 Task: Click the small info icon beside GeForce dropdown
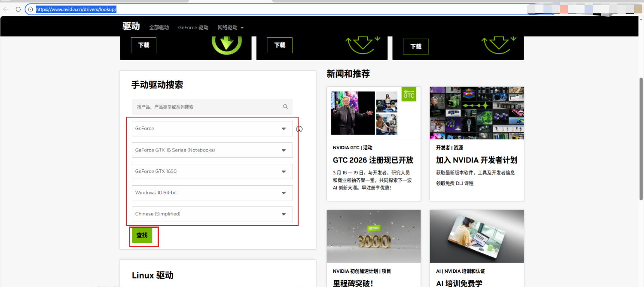(300, 129)
